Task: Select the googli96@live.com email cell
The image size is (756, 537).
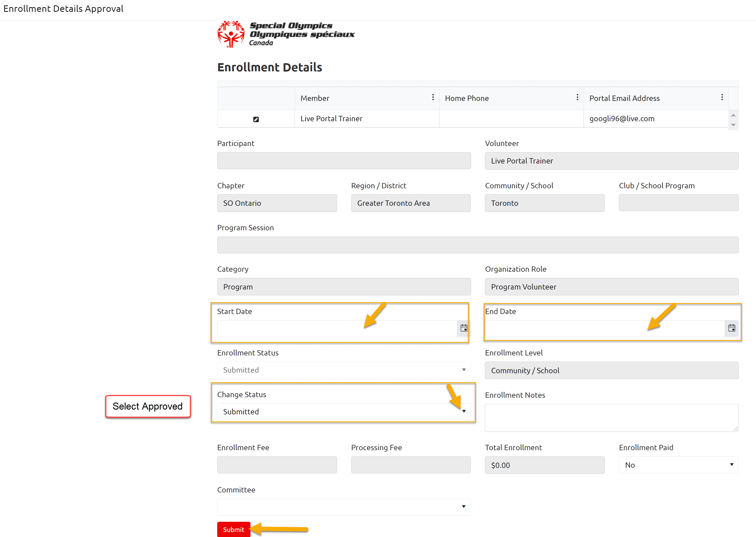Action: [x=655, y=119]
